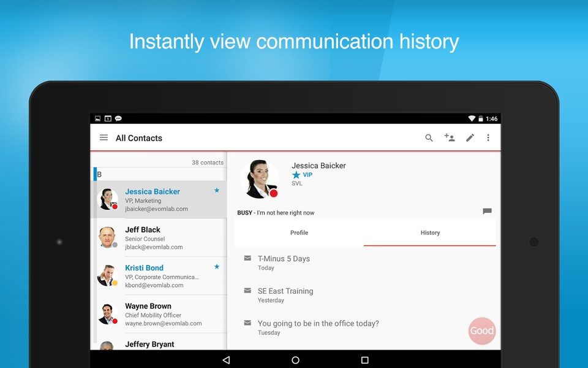Click the add contact icon
588x368 pixels.
point(449,137)
